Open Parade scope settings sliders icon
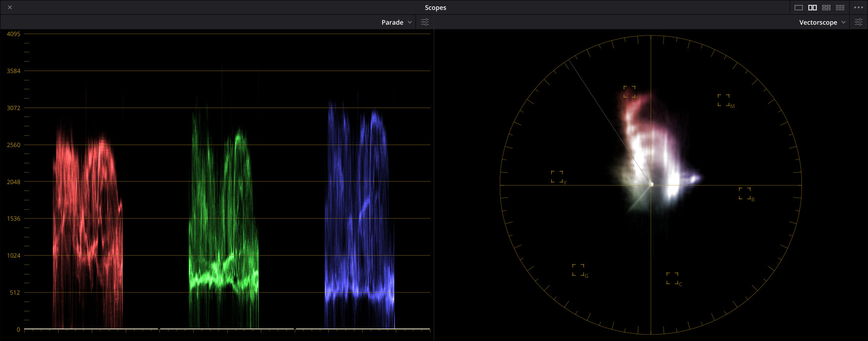868x341 pixels. click(x=425, y=22)
